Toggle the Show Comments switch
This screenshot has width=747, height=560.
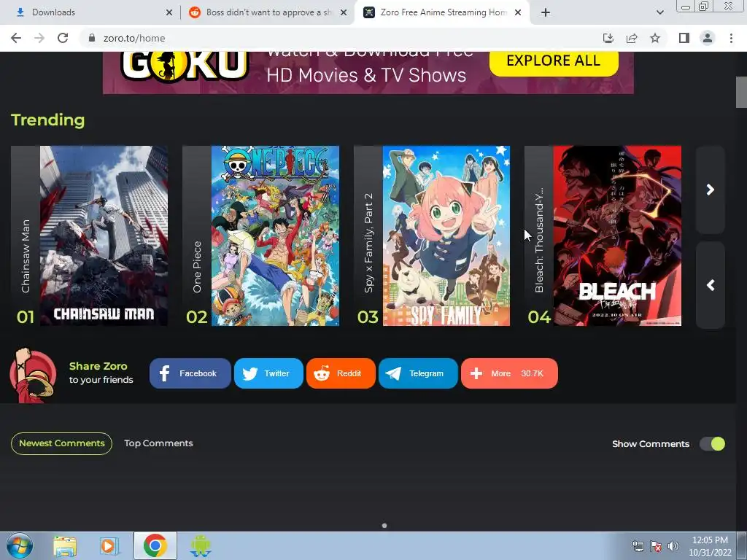[712, 444]
